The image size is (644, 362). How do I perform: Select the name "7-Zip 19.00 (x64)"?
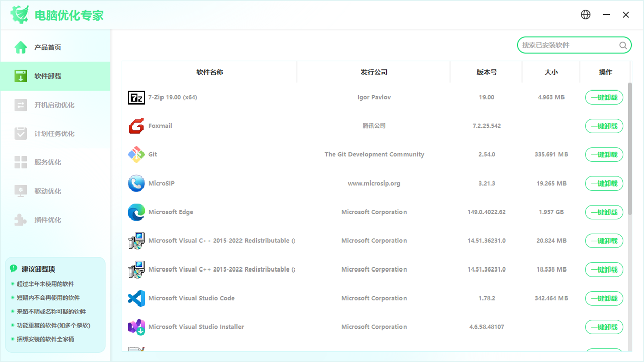[173, 98]
